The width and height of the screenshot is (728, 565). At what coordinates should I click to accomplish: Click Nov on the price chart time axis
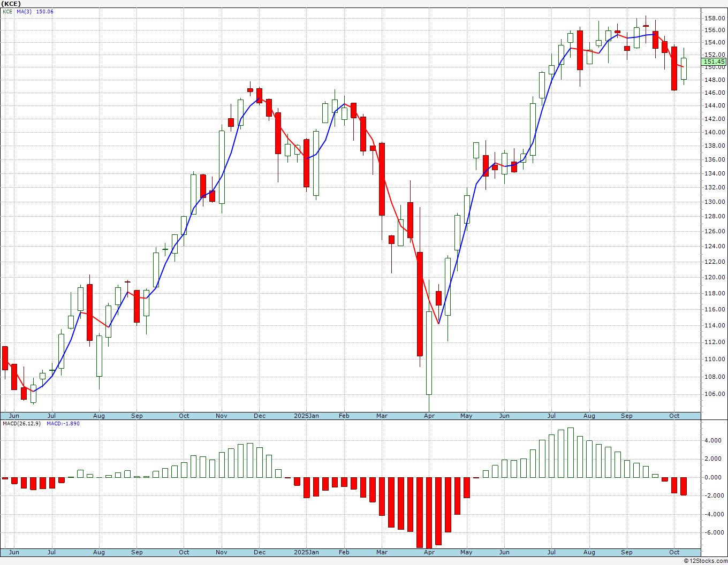point(222,416)
